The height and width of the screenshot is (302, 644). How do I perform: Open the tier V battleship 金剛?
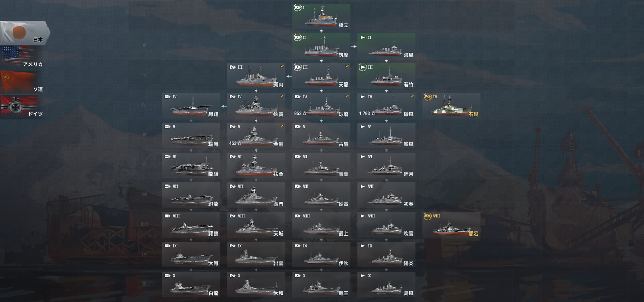256,136
